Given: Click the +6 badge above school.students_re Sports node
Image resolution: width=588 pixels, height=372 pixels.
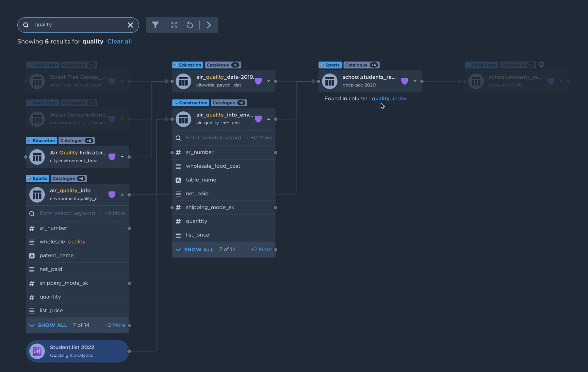Looking at the screenshot, I should point(373,65).
